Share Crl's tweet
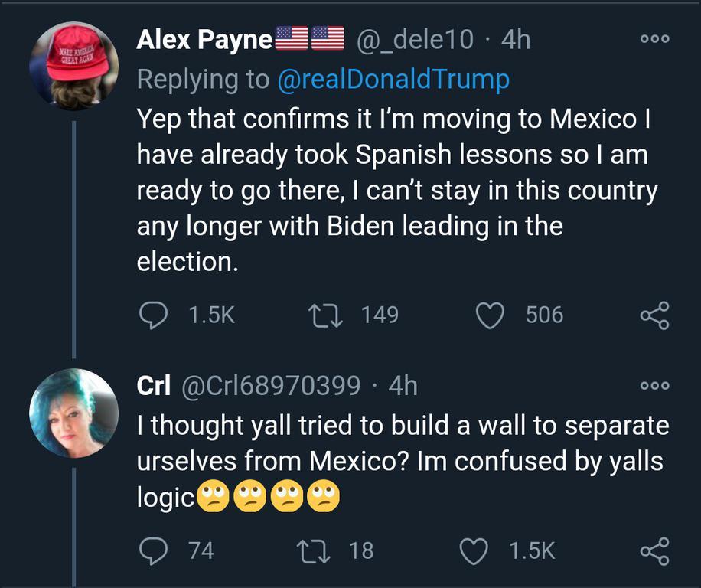Image resolution: width=701 pixels, height=588 pixels. pyautogui.click(x=654, y=550)
